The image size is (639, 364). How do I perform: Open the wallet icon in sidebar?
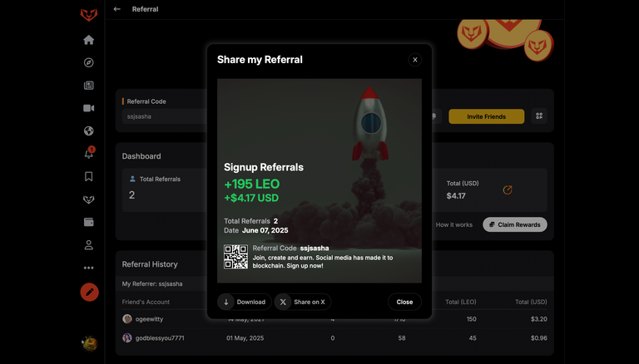[88, 223]
